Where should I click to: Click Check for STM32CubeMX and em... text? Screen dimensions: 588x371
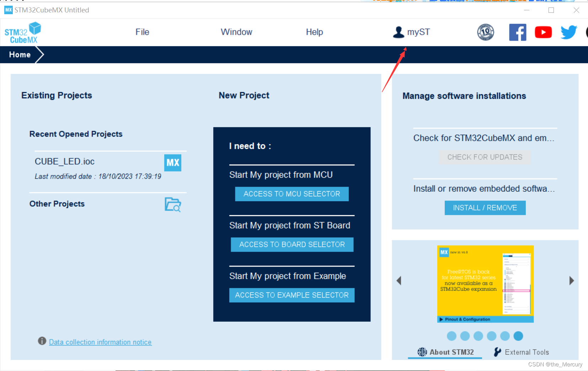point(484,138)
